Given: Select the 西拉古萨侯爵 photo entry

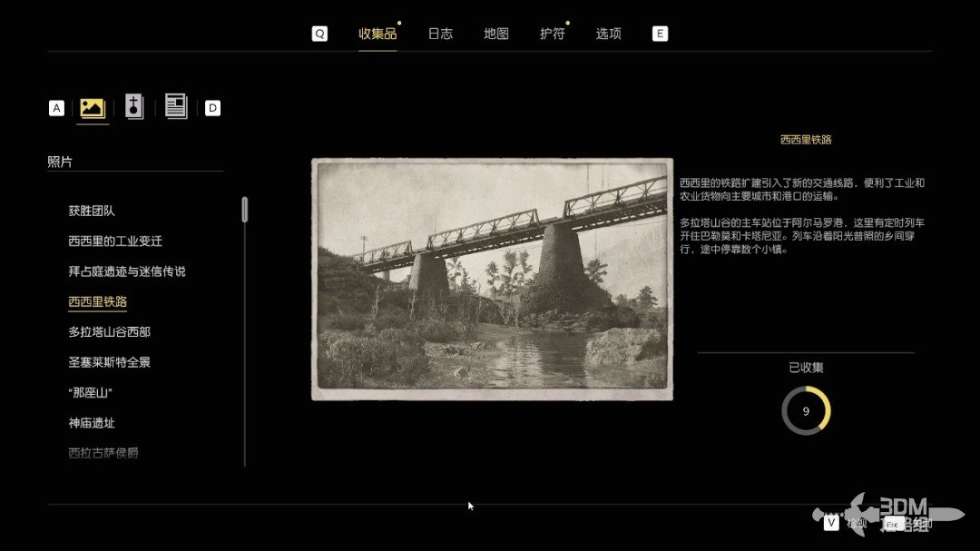Looking at the screenshot, I should (x=103, y=453).
